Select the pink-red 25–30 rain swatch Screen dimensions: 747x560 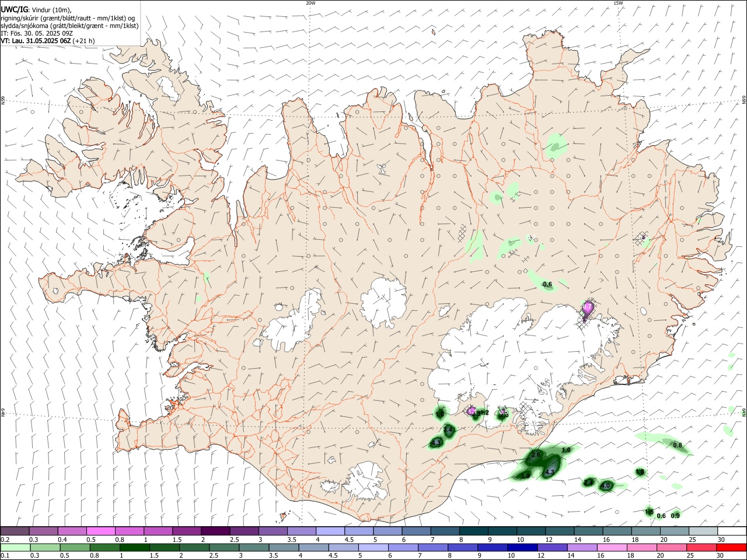(700, 548)
